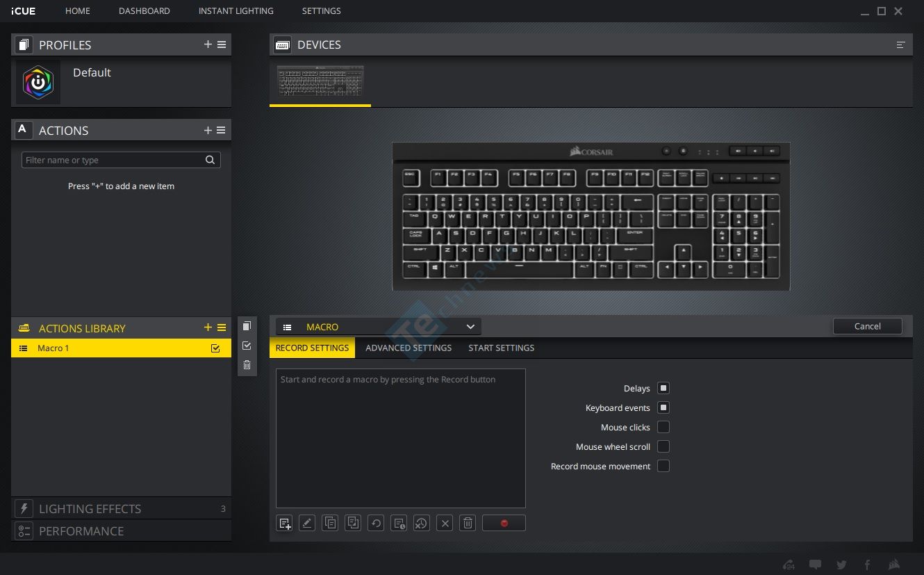The height and width of the screenshot is (575, 924).
Task: Switch to the Start Settings tab
Action: (502, 348)
